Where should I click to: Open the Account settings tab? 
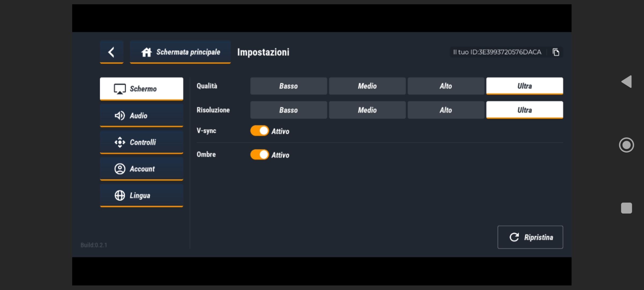coord(141,169)
